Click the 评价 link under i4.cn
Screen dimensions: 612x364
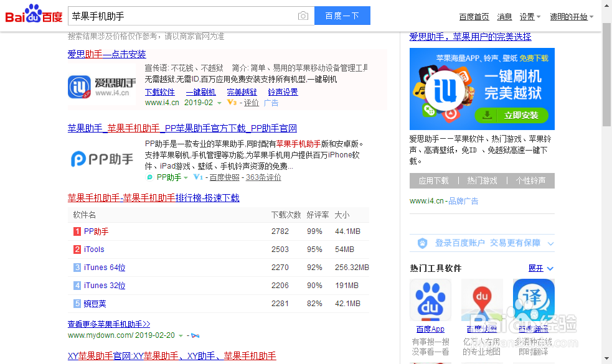pos(252,103)
